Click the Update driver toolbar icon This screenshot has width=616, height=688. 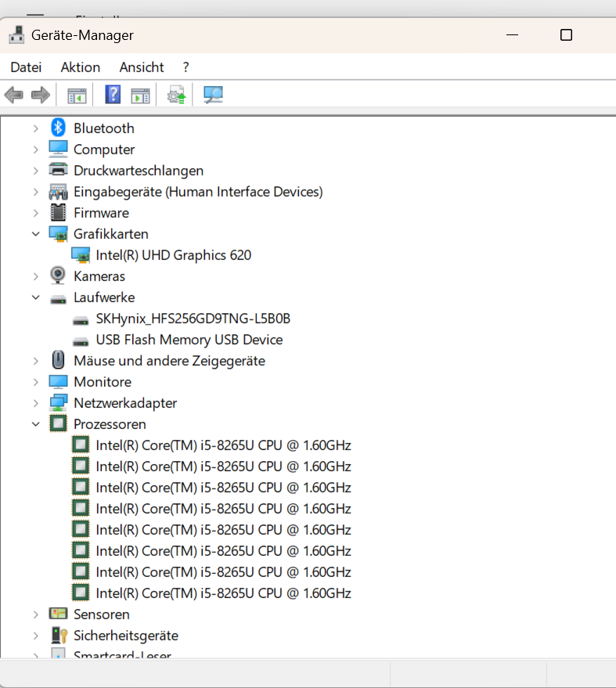(177, 95)
